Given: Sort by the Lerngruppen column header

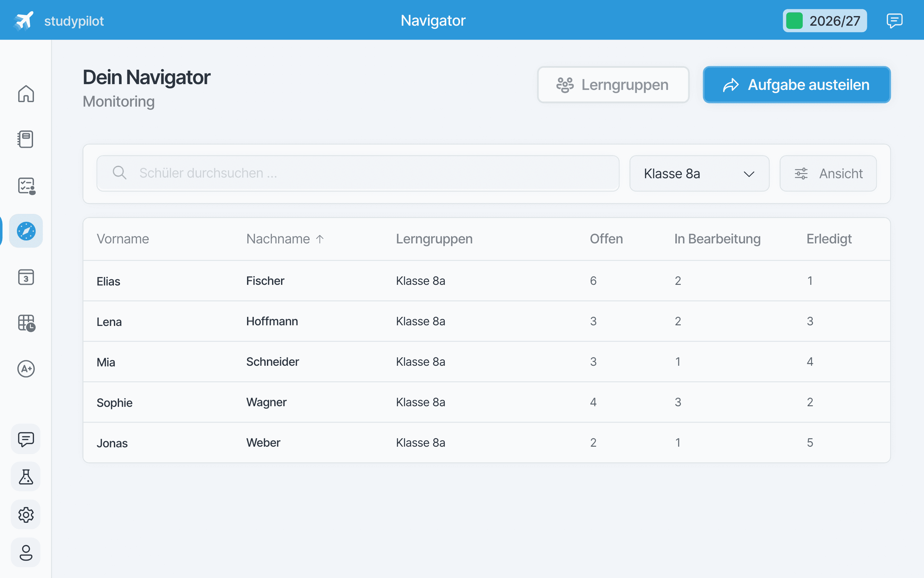Looking at the screenshot, I should point(434,239).
